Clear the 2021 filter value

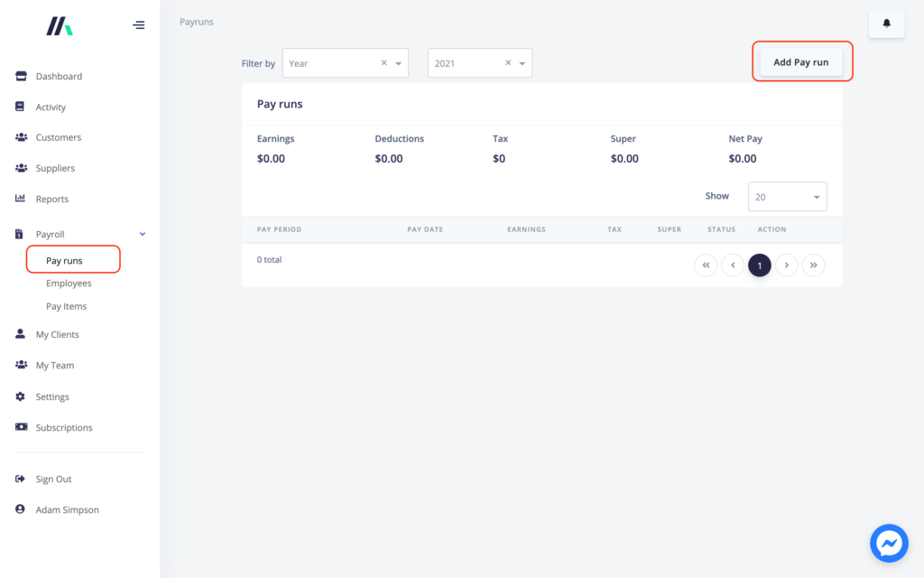(508, 63)
